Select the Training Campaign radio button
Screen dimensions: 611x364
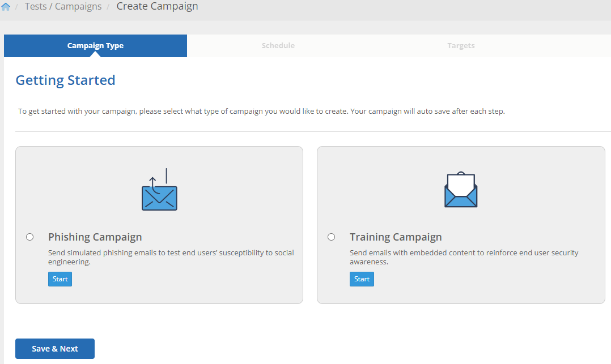coord(332,237)
